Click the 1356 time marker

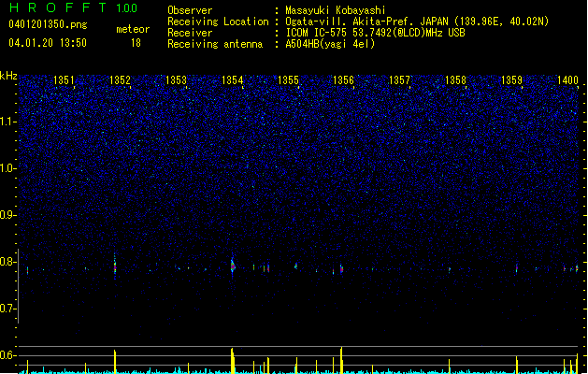(343, 80)
